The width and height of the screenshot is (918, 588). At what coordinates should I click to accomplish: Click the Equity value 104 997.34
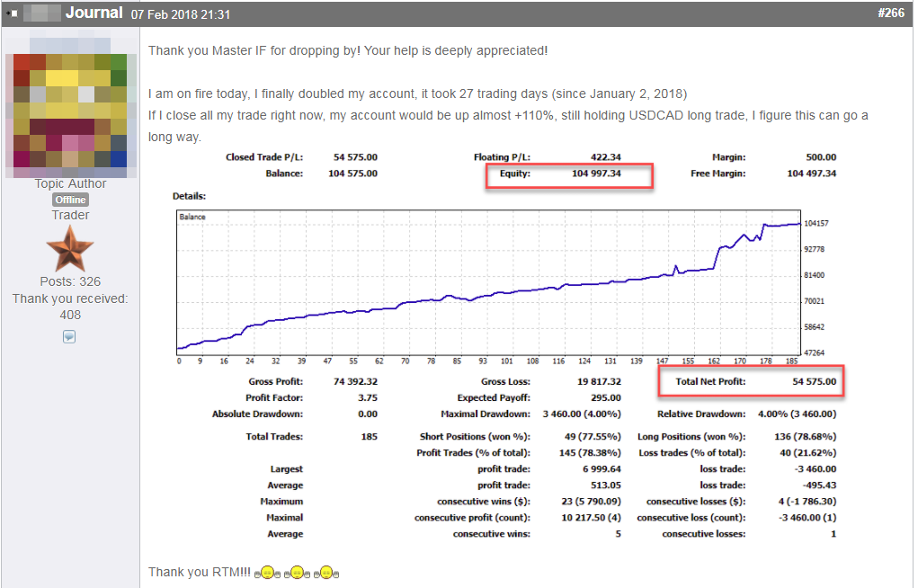click(x=596, y=174)
